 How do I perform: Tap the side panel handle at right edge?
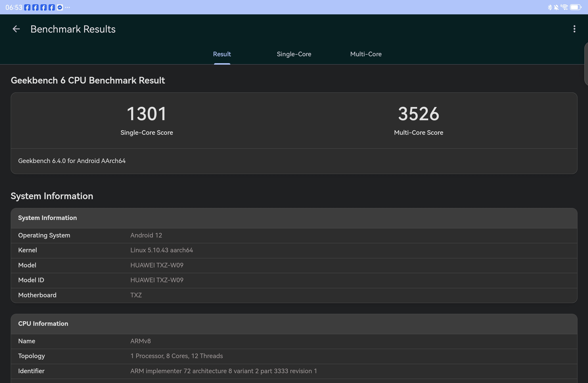point(586,64)
